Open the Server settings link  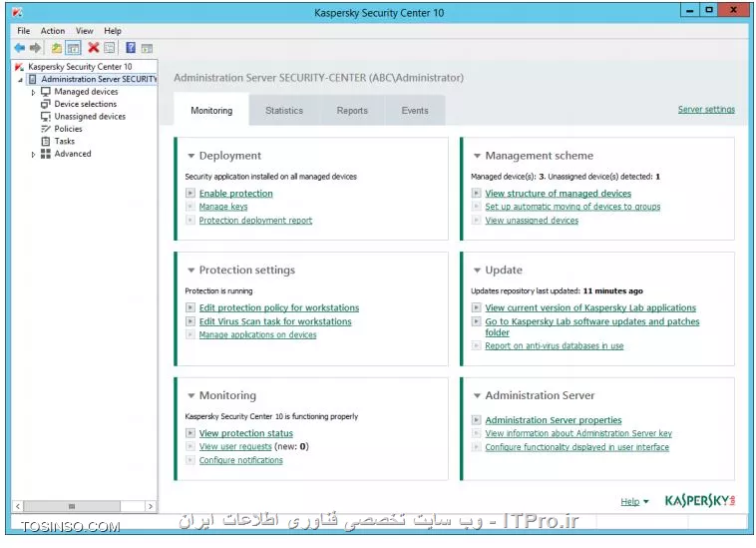tap(706, 110)
